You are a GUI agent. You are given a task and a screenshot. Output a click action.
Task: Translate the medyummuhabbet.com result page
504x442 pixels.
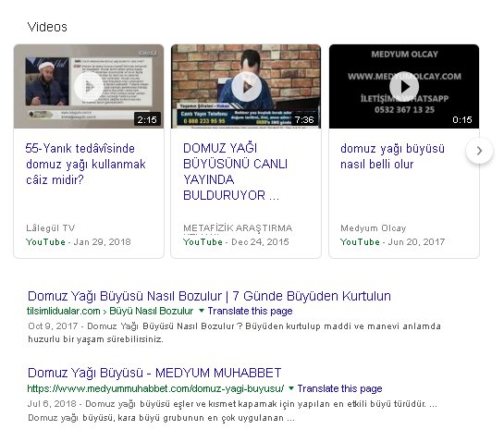[x=339, y=388]
